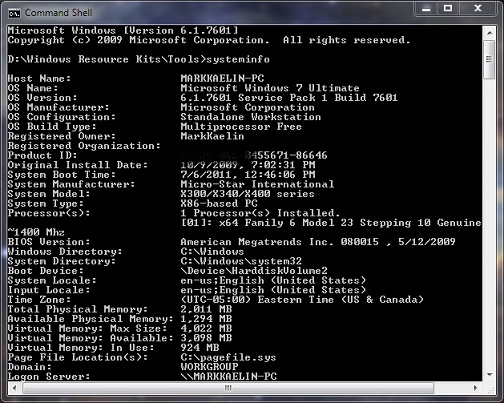Close the Command Shell window
504x403 pixels.
[x=477, y=9]
